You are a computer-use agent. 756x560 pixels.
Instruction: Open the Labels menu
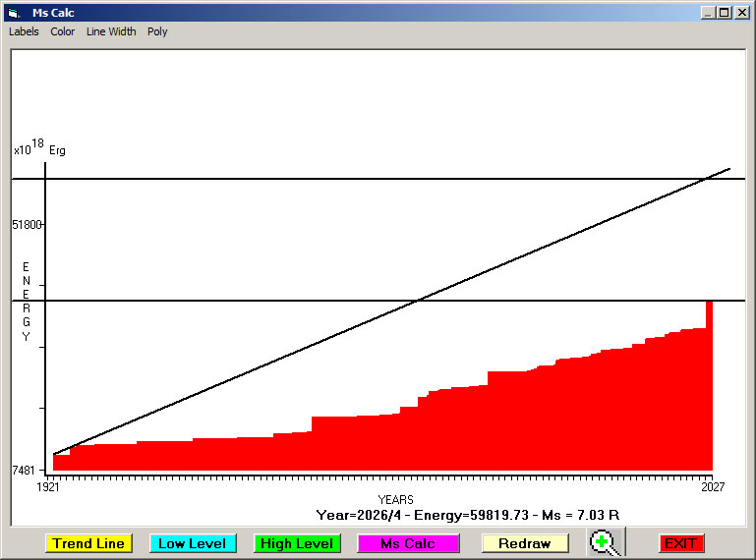[24, 31]
